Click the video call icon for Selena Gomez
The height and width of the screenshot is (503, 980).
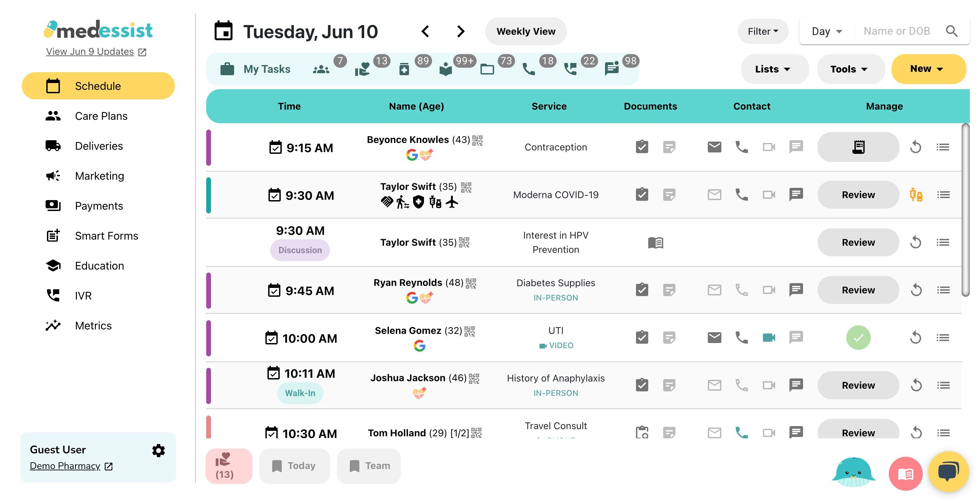[x=769, y=338]
